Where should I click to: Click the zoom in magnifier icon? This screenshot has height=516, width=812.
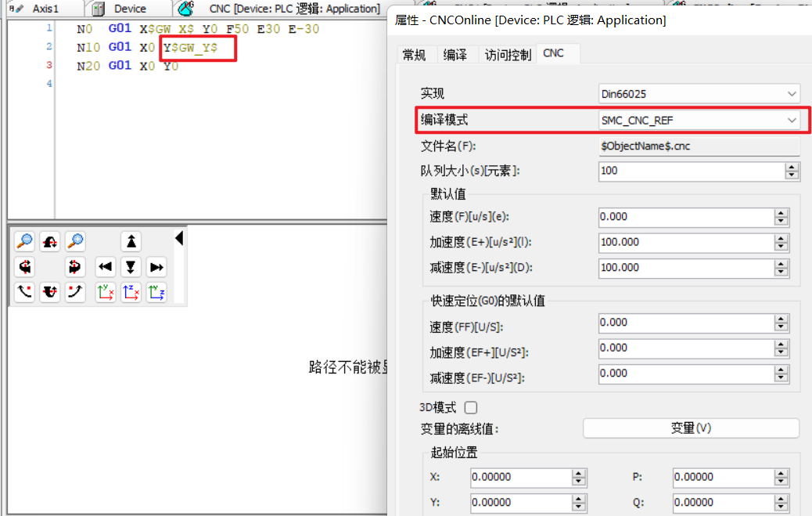coord(75,242)
